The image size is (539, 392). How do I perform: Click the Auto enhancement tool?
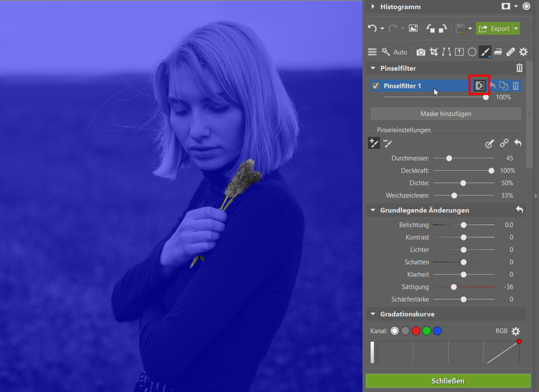[x=394, y=52]
